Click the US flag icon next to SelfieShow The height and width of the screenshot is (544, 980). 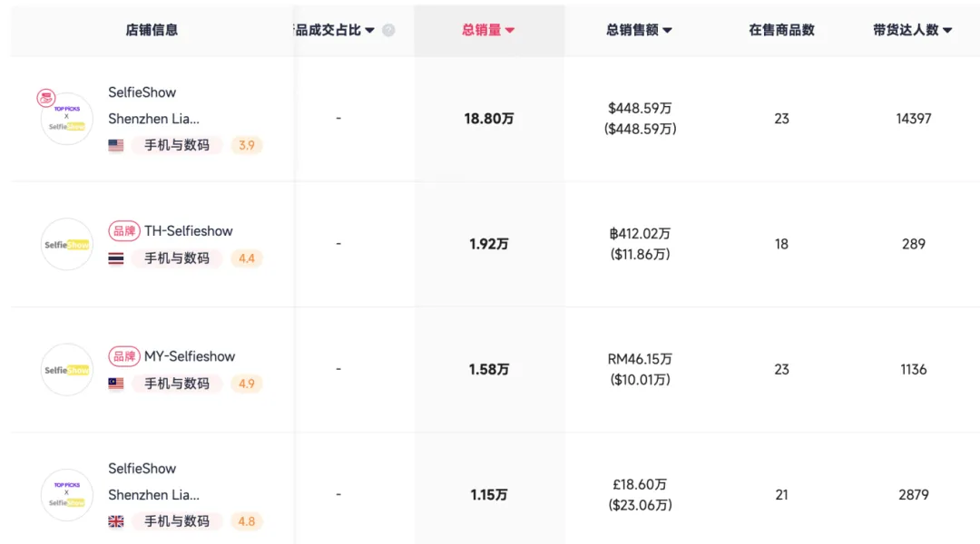tap(115, 145)
